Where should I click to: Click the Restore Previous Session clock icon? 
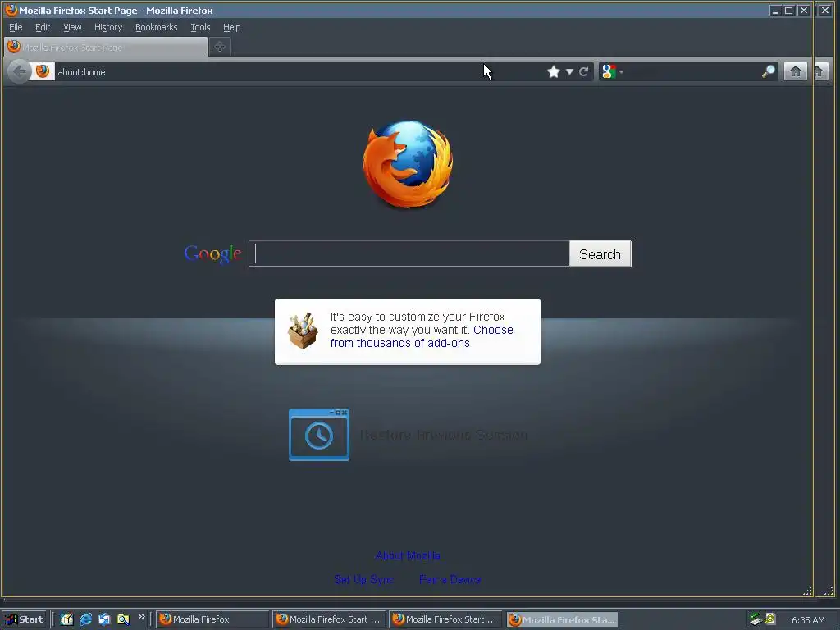coord(319,435)
